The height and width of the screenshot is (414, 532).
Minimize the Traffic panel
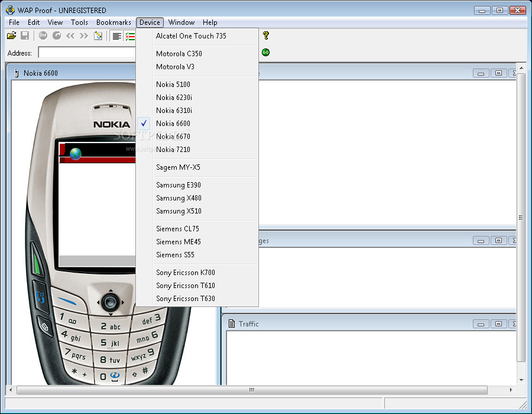[x=481, y=324]
